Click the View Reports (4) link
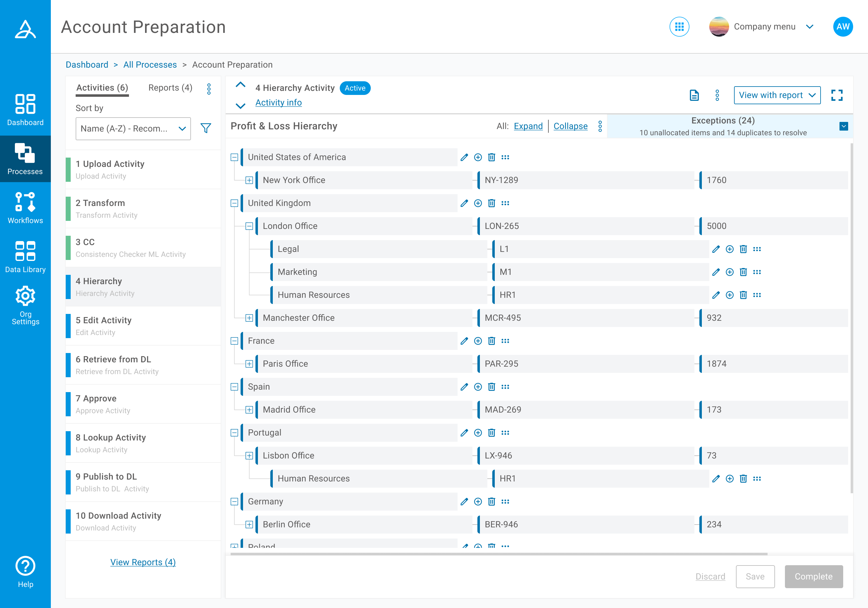 click(x=143, y=562)
